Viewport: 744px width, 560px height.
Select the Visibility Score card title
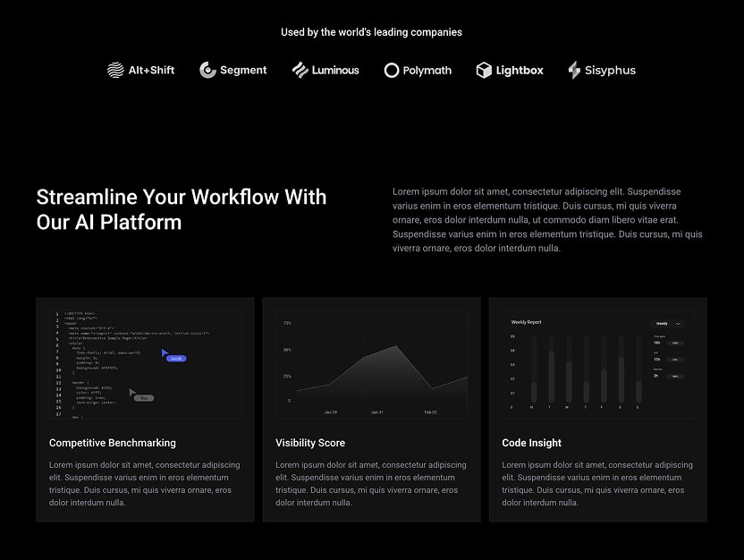click(x=310, y=443)
